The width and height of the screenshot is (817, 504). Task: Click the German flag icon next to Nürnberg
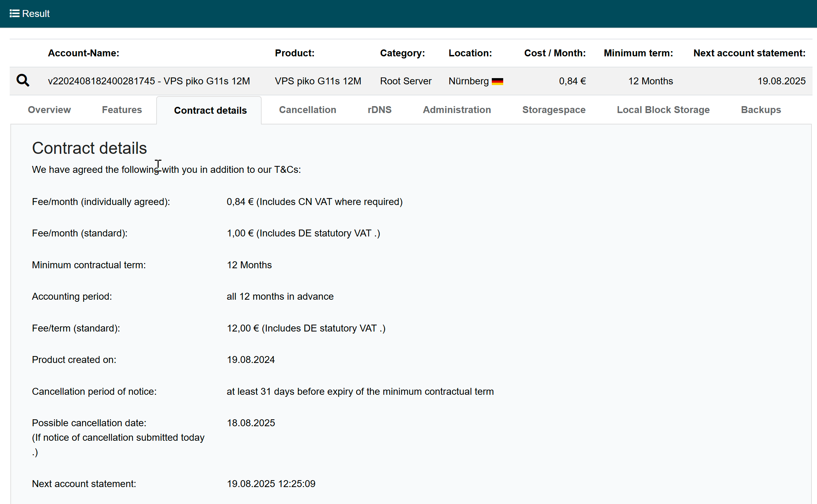point(497,81)
